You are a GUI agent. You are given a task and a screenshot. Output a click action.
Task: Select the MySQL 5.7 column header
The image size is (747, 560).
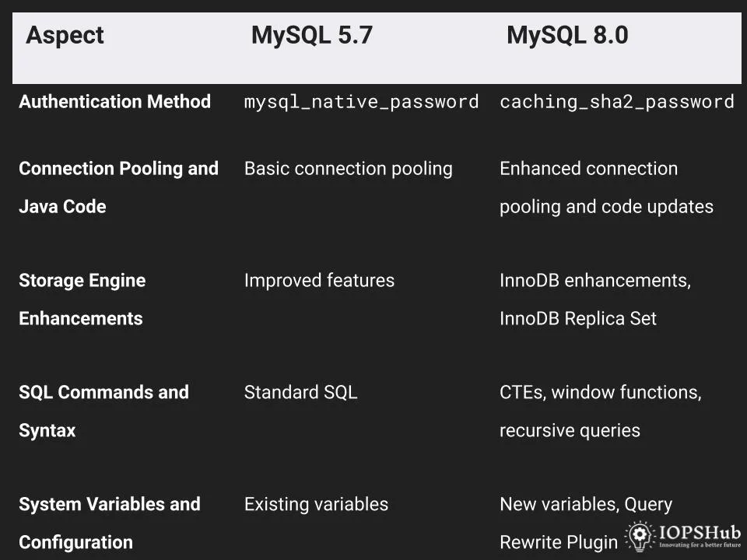(x=311, y=36)
